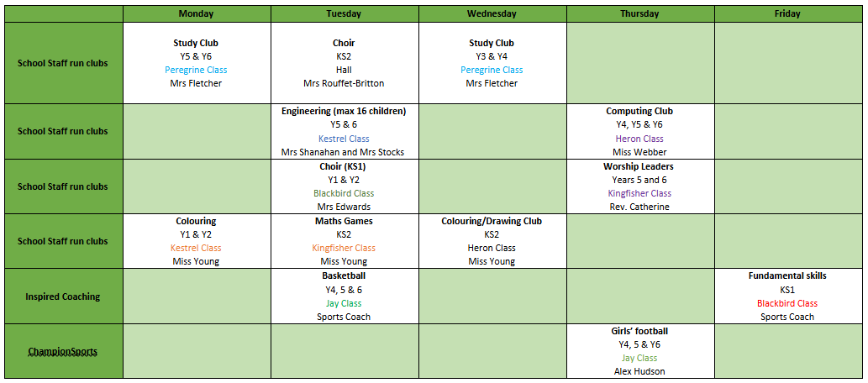Viewport: 868px width, 383px height.
Task: Click the Wednesday column header
Action: point(492,13)
